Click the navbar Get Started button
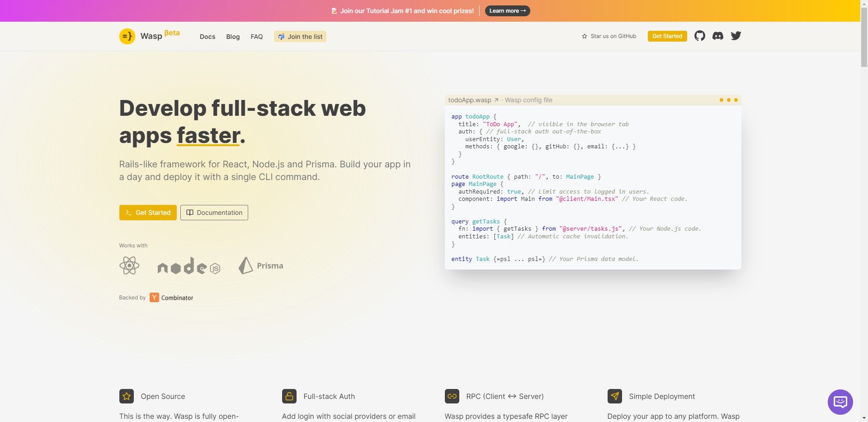The height and width of the screenshot is (422, 868). (667, 36)
